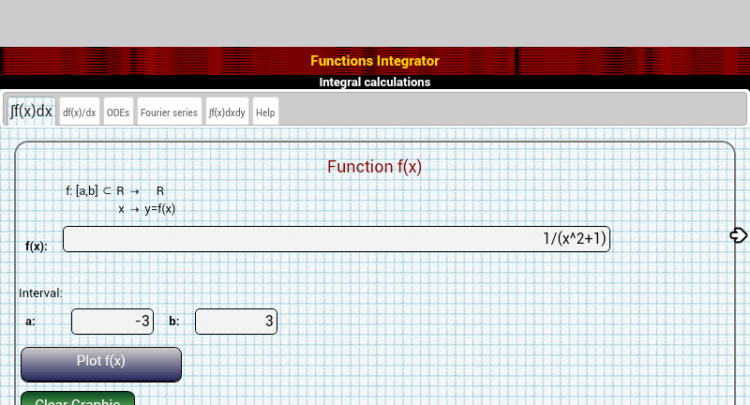This screenshot has height=405, width=750.
Task: Click the b: label before upper bound
Action: pos(174,322)
